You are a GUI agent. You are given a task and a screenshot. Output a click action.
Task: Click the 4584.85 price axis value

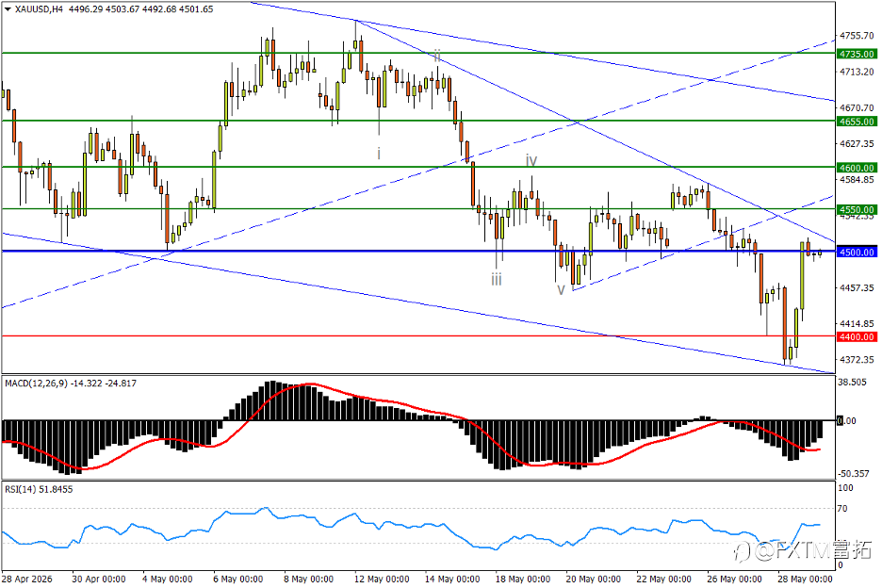[857, 179]
